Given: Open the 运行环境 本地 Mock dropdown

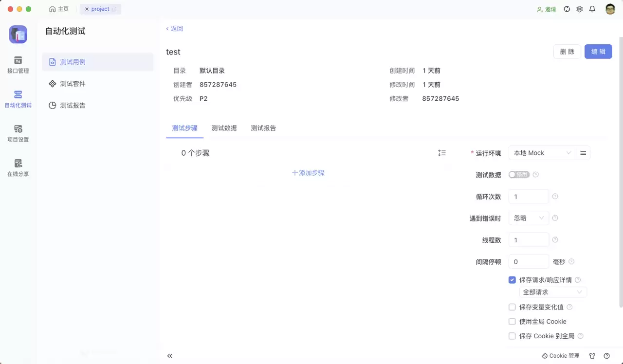Looking at the screenshot, I should [x=542, y=153].
